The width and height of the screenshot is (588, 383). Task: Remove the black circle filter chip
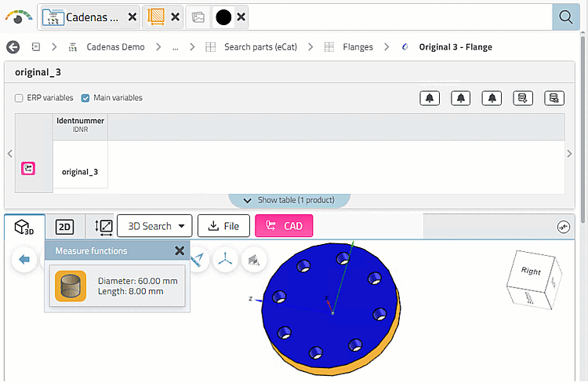[241, 17]
